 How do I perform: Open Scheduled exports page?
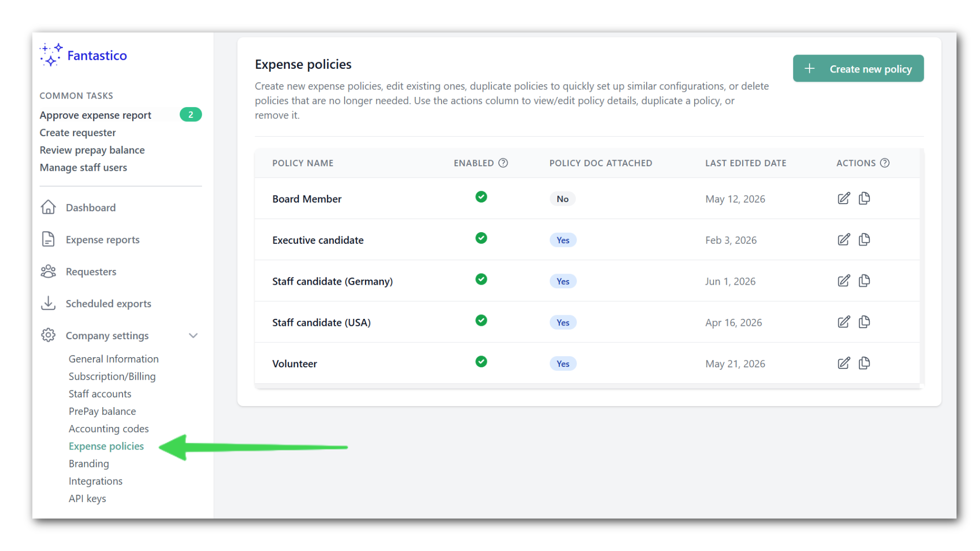pos(108,304)
